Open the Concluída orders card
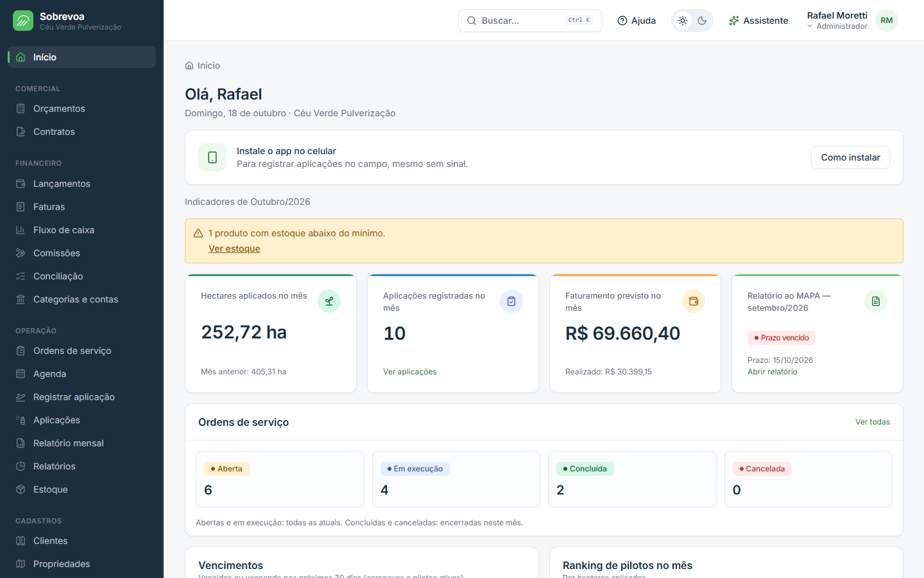Image resolution: width=924 pixels, height=578 pixels. [x=632, y=479]
